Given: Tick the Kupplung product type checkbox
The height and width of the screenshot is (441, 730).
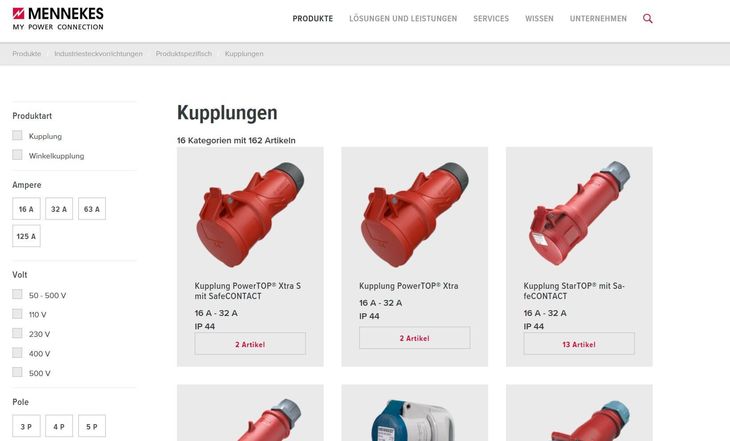Looking at the screenshot, I should pyautogui.click(x=17, y=136).
